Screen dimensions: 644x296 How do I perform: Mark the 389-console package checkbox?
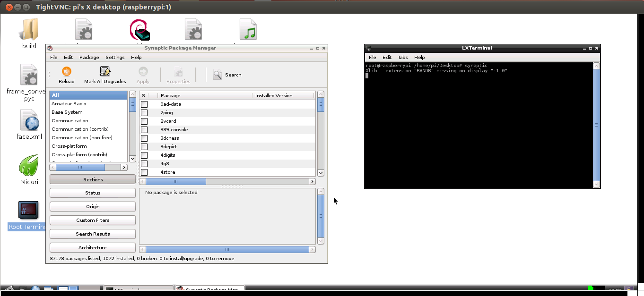point(144,130)
